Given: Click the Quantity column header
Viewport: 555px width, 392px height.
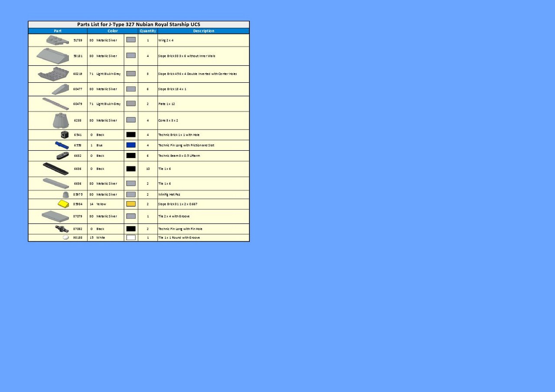Looking at the screenshot, I should [x=148, y=31].
